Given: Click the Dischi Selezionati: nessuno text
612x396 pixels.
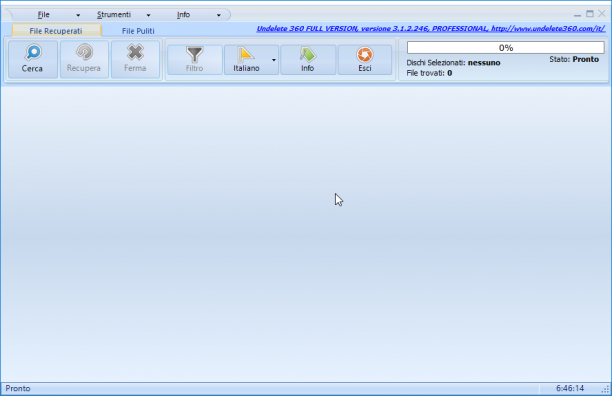Looking at the screenshot, I should click(x=453, y=63).
